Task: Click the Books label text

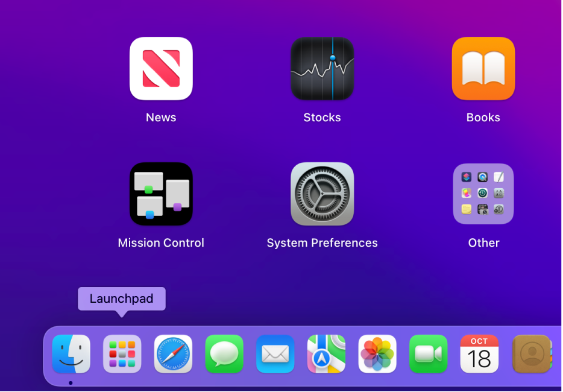Action: [x=483, y=118]
